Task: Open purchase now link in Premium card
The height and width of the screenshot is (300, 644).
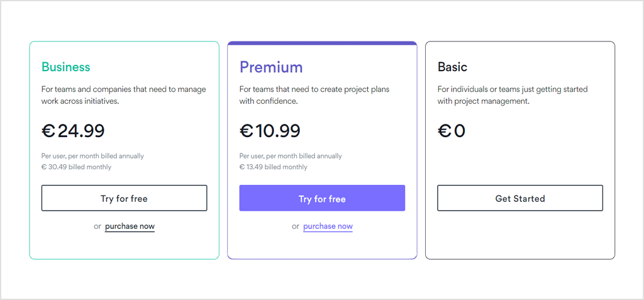Action: pyautogui.click(x=328, y=226)
